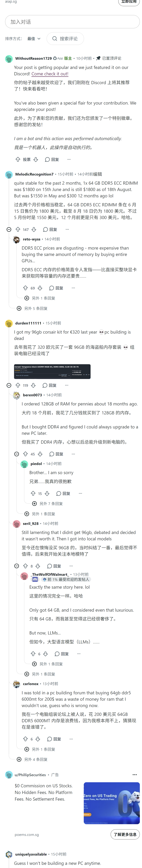Open the Corsair Vengeance kit image thumbnail
The height and width of the screenshot is (868, 142).
(52, 371)
